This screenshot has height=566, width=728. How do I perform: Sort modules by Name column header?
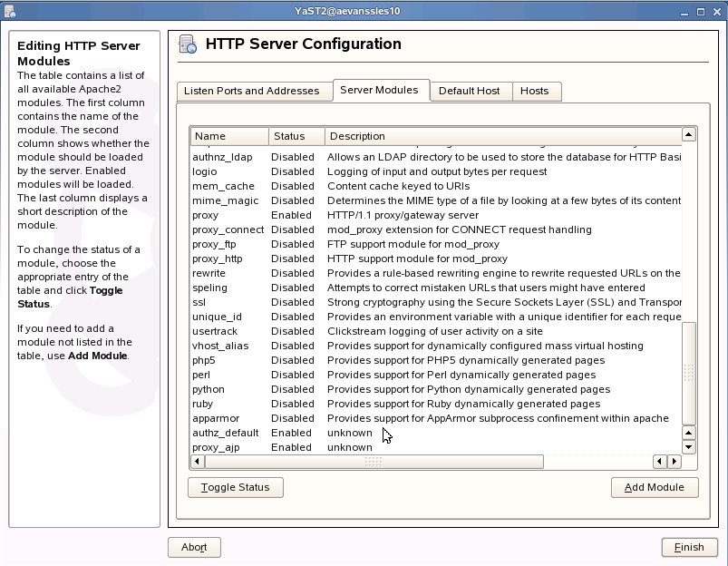click(x=229, y=136)
